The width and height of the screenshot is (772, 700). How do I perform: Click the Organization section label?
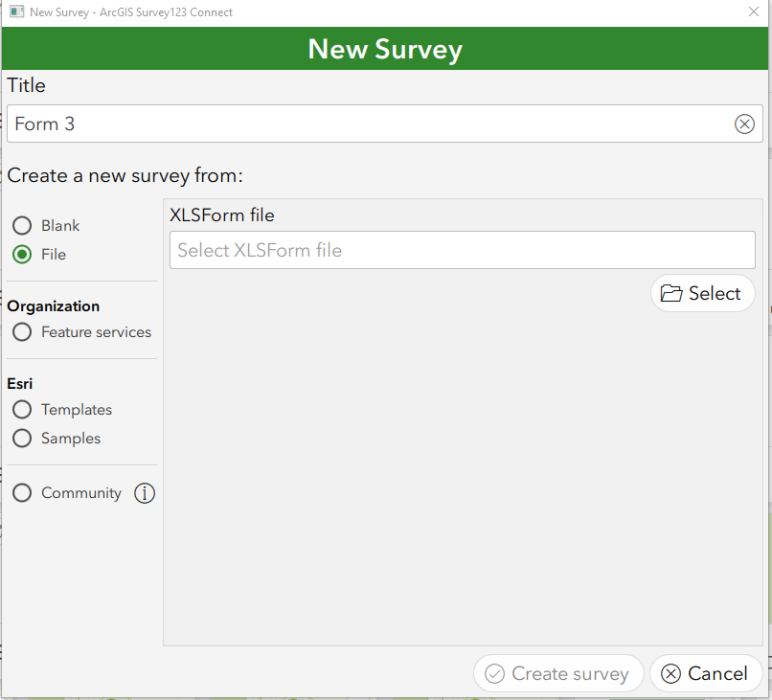tap(53, 305)
